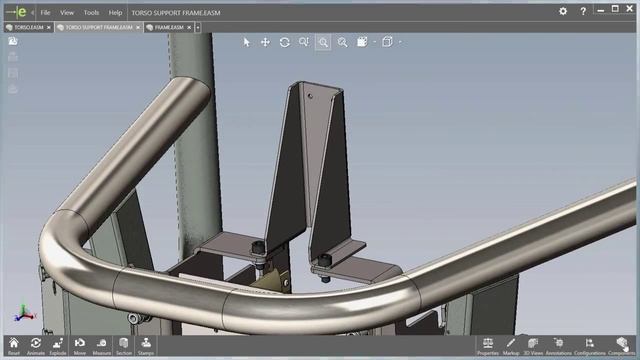
Task: Activate the Rotate view tool
Action: tap(284, 42)
